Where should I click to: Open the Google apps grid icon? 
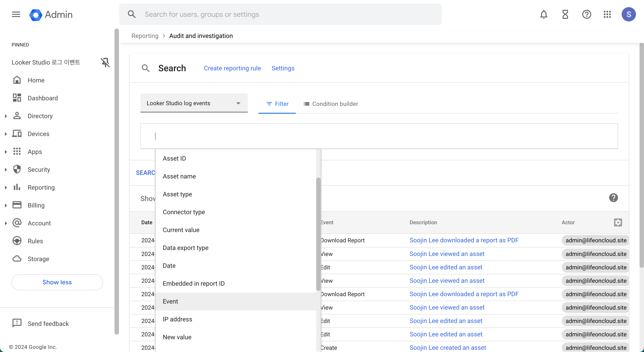point(607,15)
